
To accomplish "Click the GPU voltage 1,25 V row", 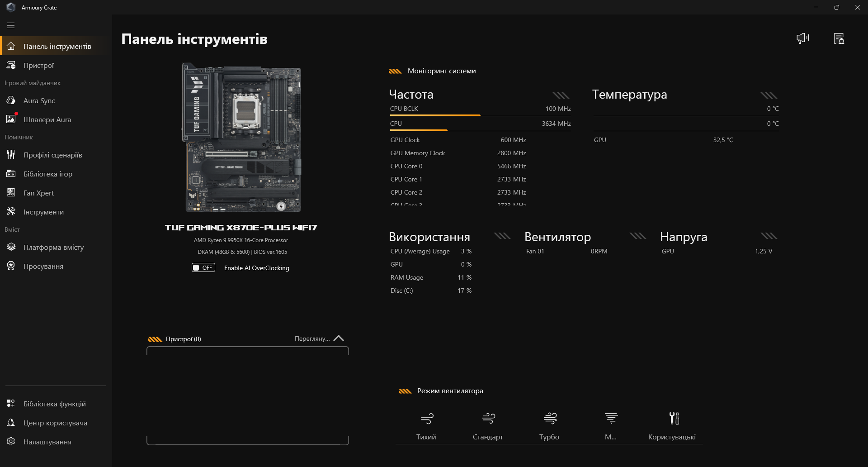I will [x=717, y=251].
